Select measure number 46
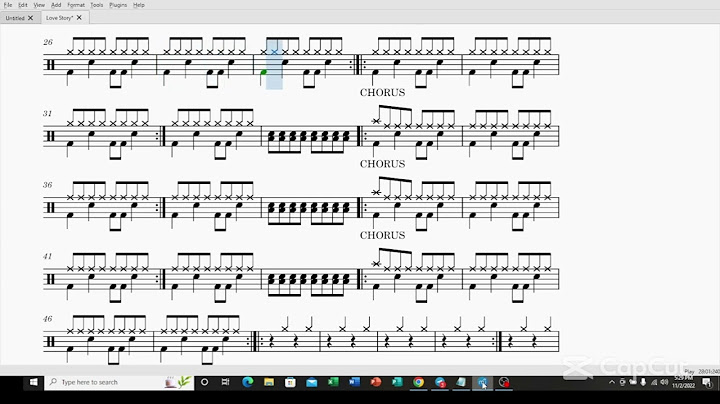Screen dimensions: 720x404 pyautogui.click(x=48, y=319)
